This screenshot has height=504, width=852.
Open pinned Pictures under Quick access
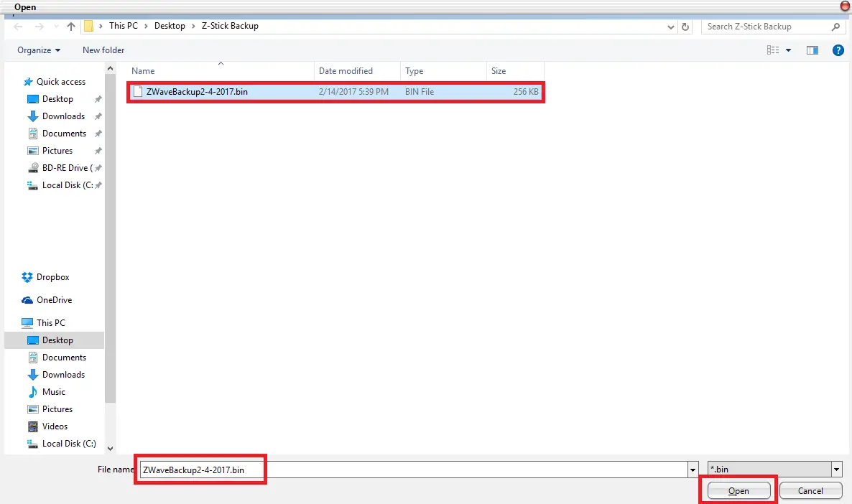(x=57, y=151)
